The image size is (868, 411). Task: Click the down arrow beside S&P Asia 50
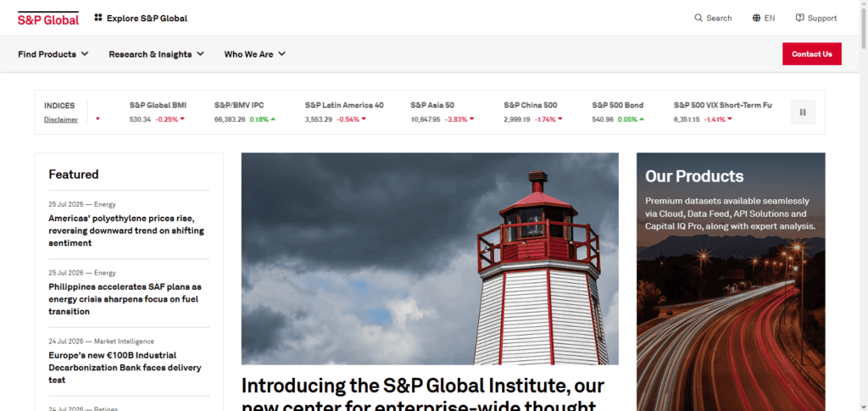click(x=471, y=119)
